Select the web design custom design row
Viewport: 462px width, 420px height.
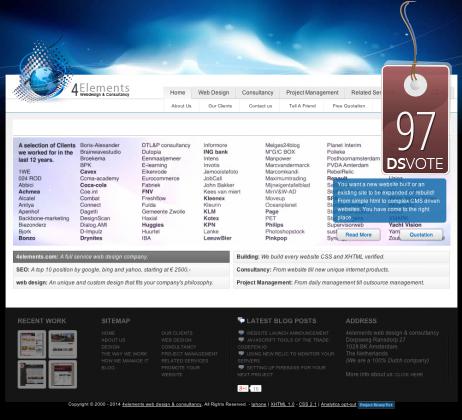pyautogui.click(x=121, y=283)
